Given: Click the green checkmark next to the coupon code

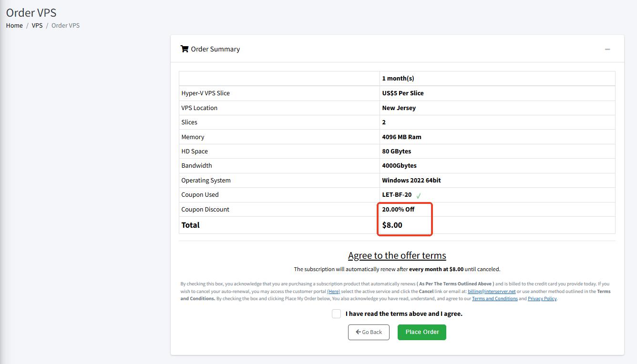Looking at the screenshot, I should [x=419, y=195].
